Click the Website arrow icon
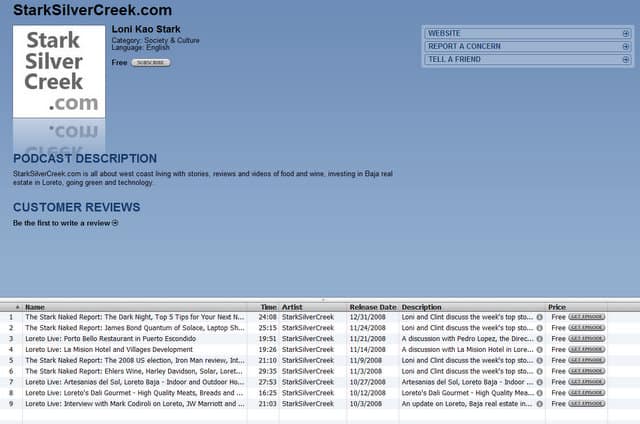640x424 pixels. (x=625, y=33)
